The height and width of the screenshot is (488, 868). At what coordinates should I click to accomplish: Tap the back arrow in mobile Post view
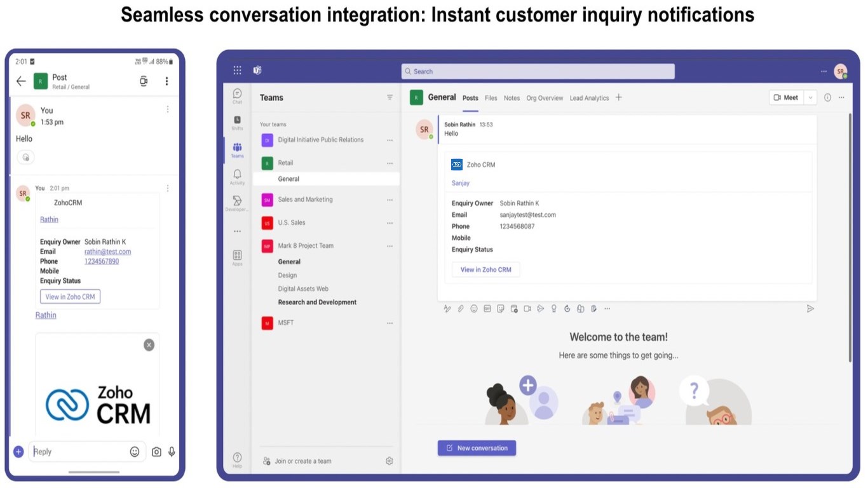pos(21,81)
